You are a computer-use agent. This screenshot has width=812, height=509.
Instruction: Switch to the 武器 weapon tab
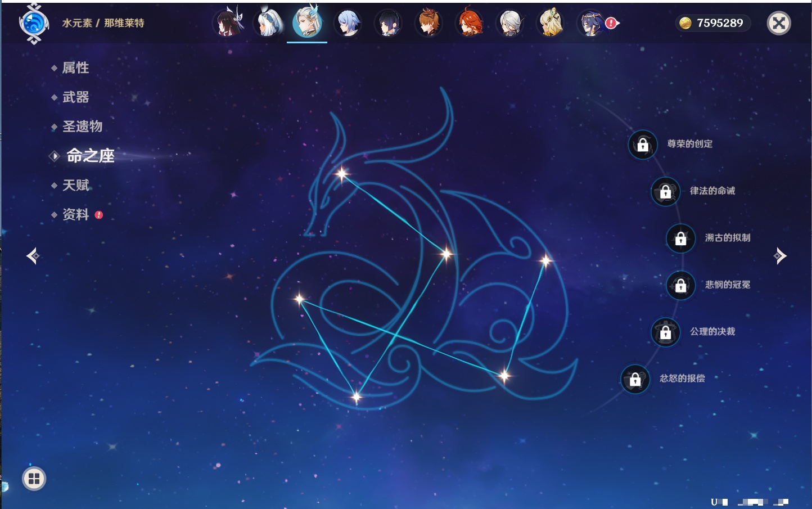pos(75,97)
